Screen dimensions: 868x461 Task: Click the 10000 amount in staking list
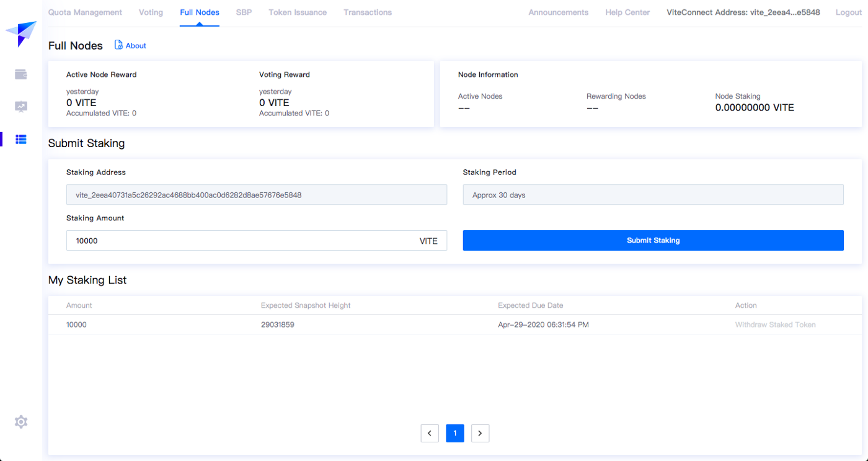tap(76, 324)
